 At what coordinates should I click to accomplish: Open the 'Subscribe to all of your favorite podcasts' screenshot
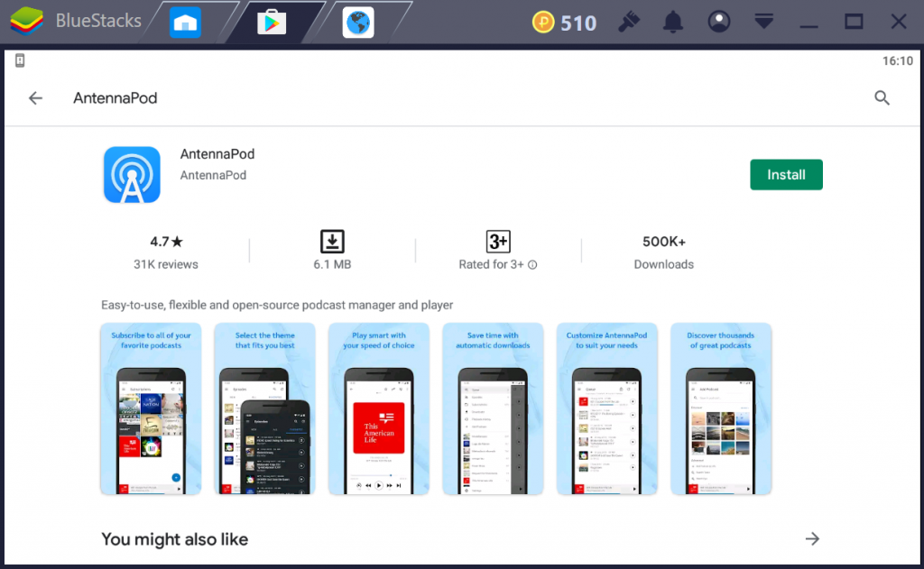151,408
